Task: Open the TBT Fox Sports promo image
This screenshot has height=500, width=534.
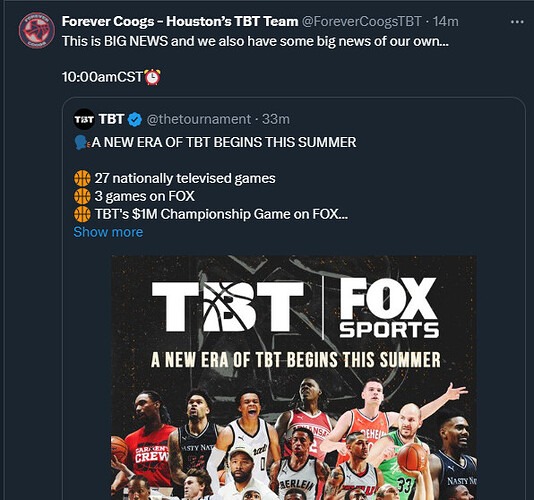Action: pyautogui.click(x=294, y=377)
